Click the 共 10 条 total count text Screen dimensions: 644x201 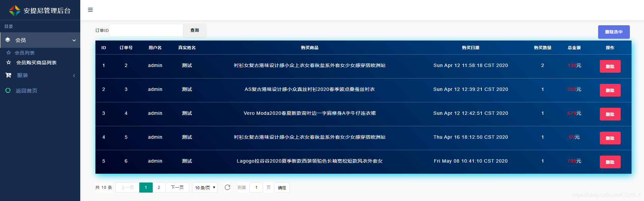pyautogui.click(x=104, y=188)
